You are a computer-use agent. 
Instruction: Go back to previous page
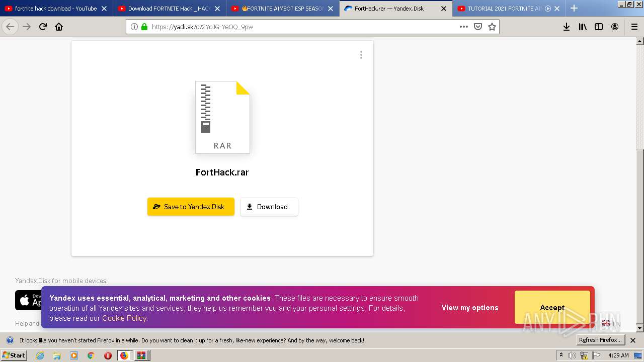[x=10, y=27]
